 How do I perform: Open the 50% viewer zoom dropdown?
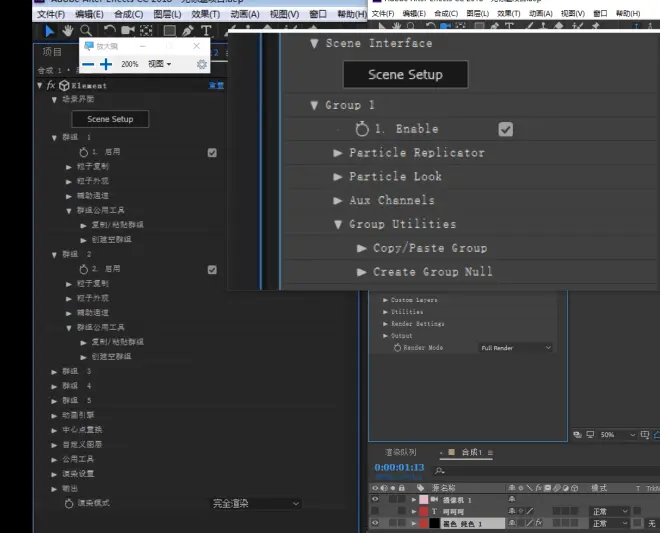click(618, 435)
